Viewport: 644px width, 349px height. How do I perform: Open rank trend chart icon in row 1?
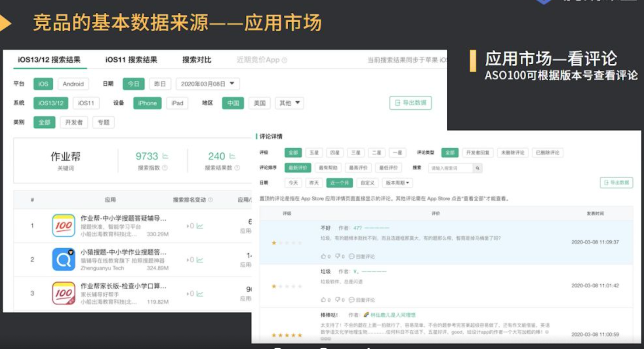pos(200,226)
